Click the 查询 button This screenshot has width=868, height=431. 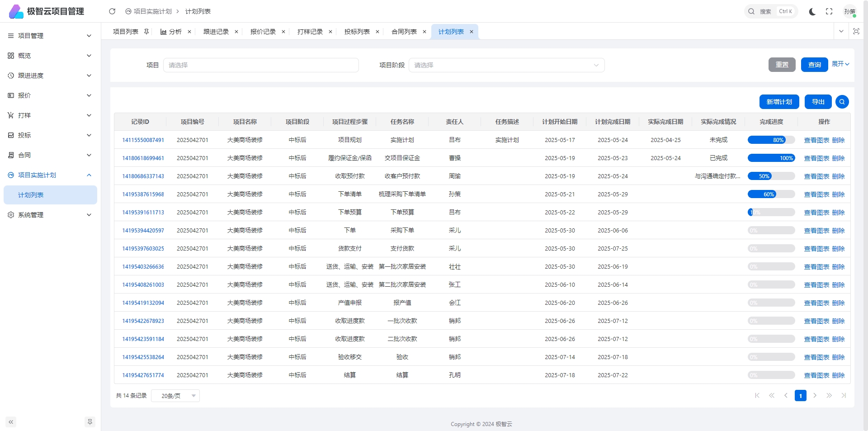[x=814, y=65]
